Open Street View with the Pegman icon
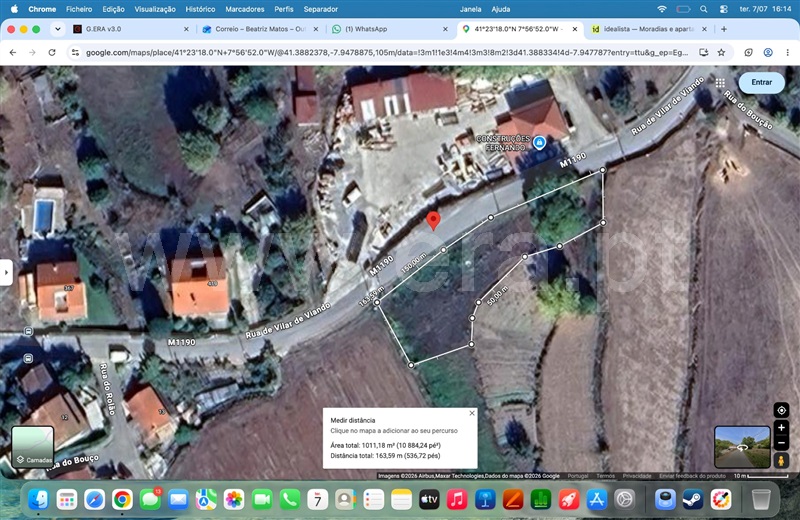The image size is (800, 520). tap(781, 461)
